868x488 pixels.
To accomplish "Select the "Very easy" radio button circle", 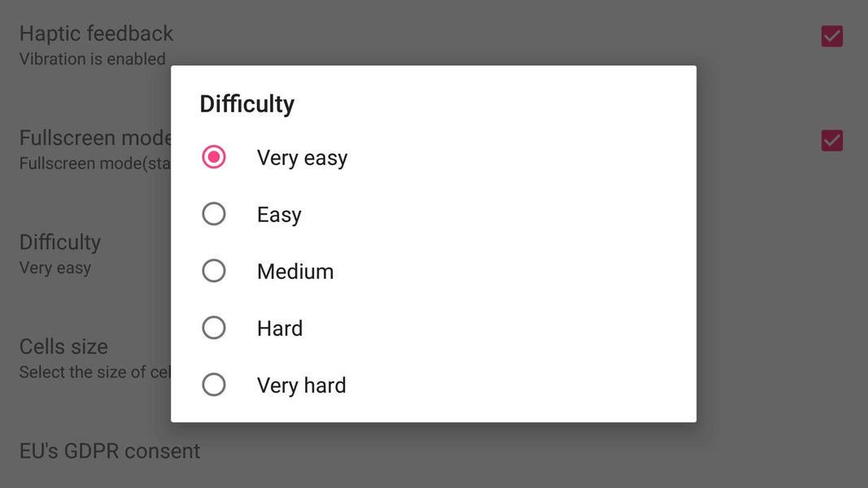I will click(214, 157).
